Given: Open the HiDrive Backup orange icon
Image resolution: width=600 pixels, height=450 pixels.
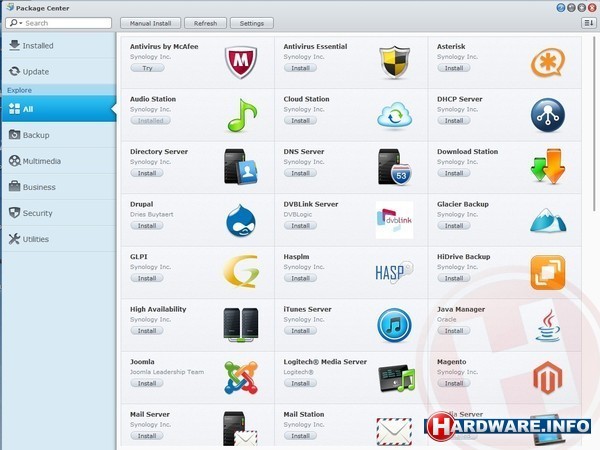Looking at the screenshot, I should pos(548,272).
